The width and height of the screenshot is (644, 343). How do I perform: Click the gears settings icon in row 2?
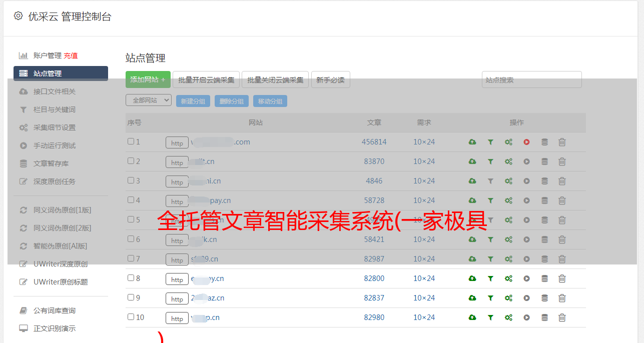[x=508, y=161]
